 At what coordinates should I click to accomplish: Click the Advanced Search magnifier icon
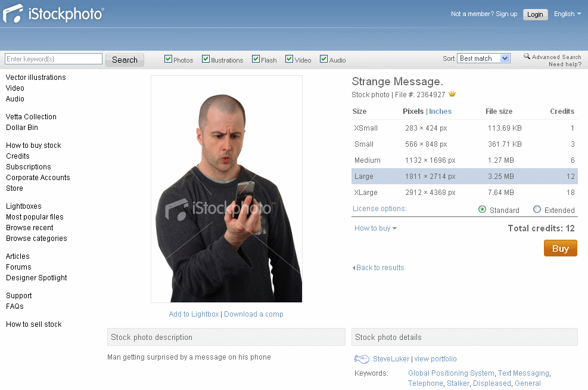[x=527, y=56]
